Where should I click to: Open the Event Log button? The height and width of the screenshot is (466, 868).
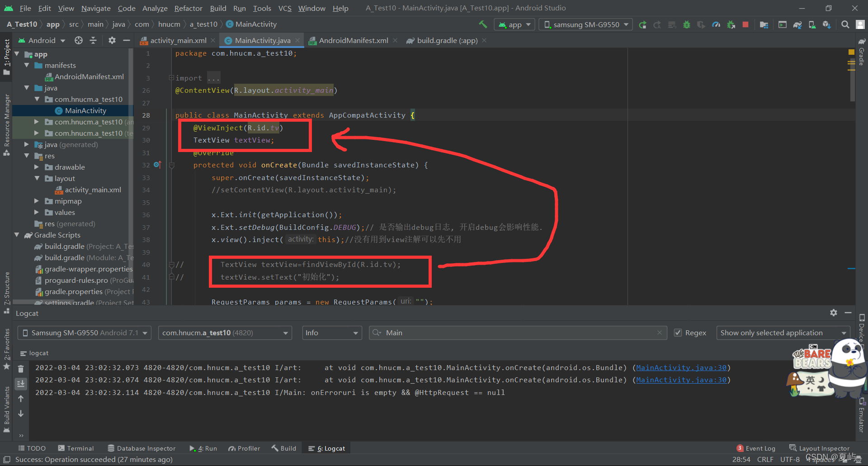[756, 448]
